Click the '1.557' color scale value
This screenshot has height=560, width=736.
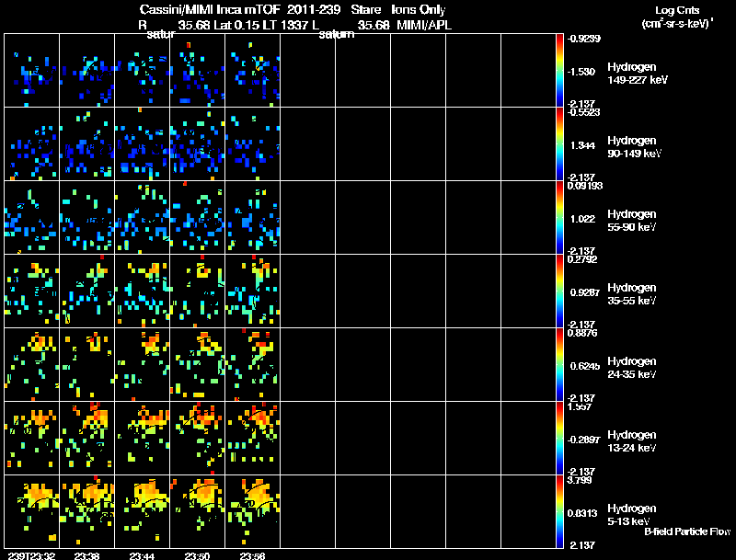click(580, 407)
